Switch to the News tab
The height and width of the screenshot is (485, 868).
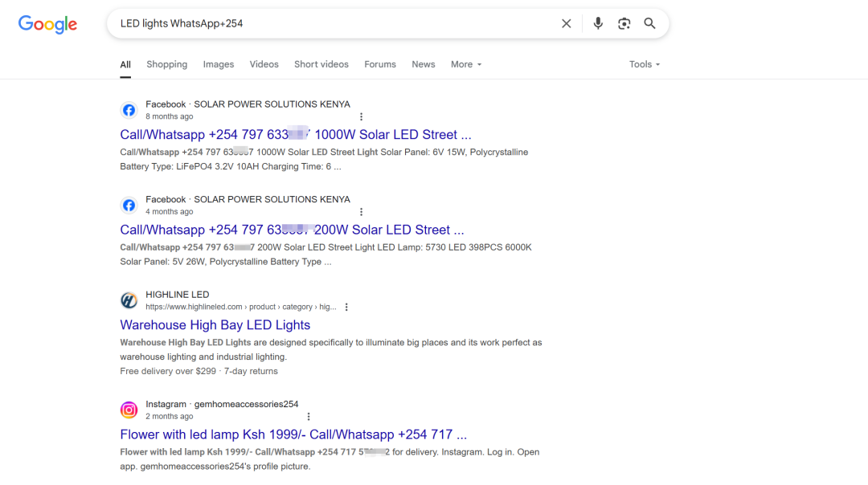[424, 65]
